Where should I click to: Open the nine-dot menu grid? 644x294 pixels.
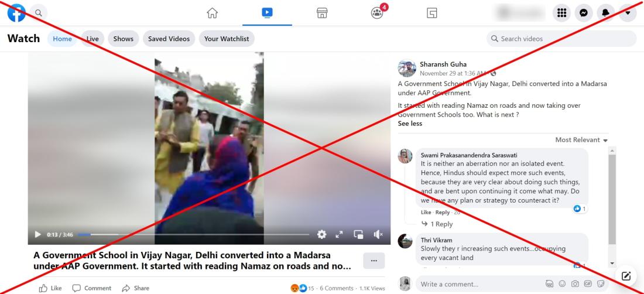(561, 13)
